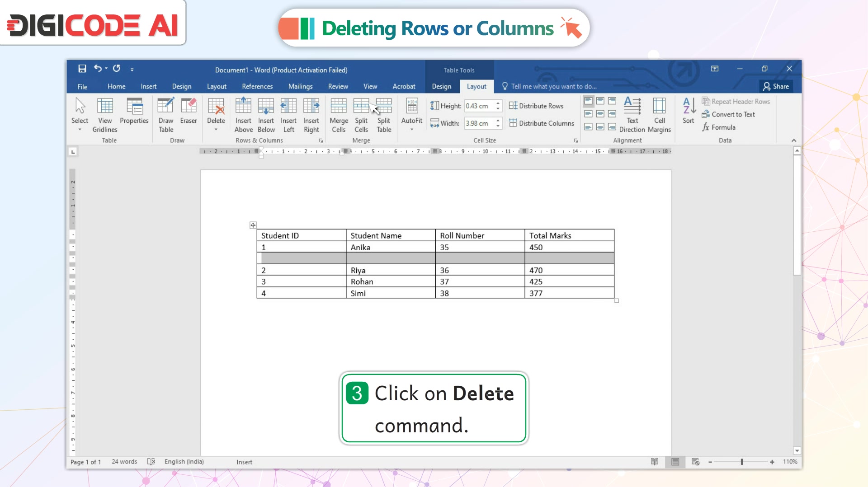This screenshot has width=868, height=487.
Task: Click the row Height input field
Action: [479, 106]
